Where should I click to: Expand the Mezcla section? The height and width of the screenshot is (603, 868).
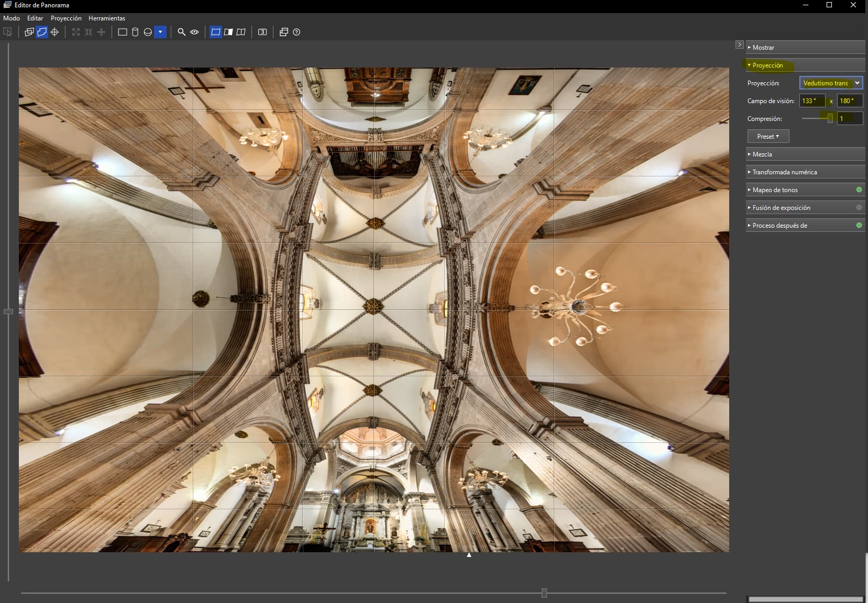click(805, 154)
